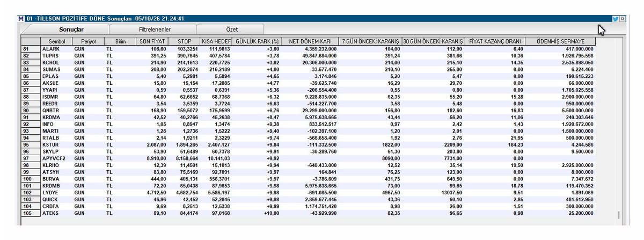Click the vertical scrollbar thumb of results table
This screenshot has width=644, height=240.
618,215
